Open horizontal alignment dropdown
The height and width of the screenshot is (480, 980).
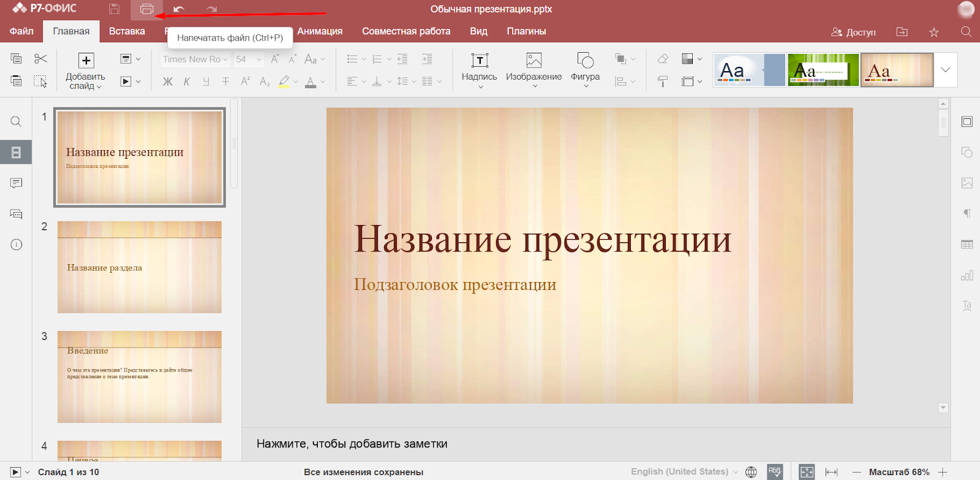click(356, 82)
